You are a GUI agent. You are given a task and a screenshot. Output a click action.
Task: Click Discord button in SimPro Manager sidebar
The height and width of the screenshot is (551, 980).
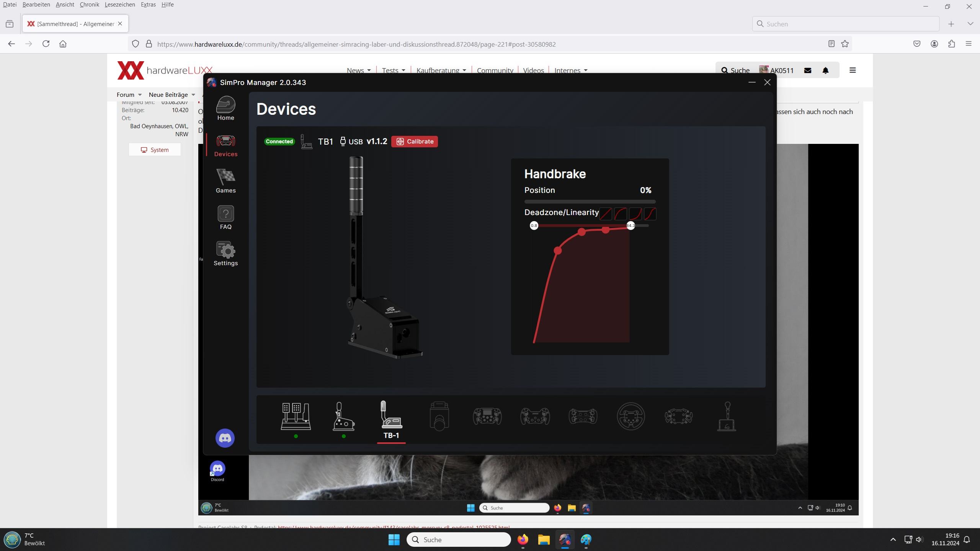[x=225, y=438]
